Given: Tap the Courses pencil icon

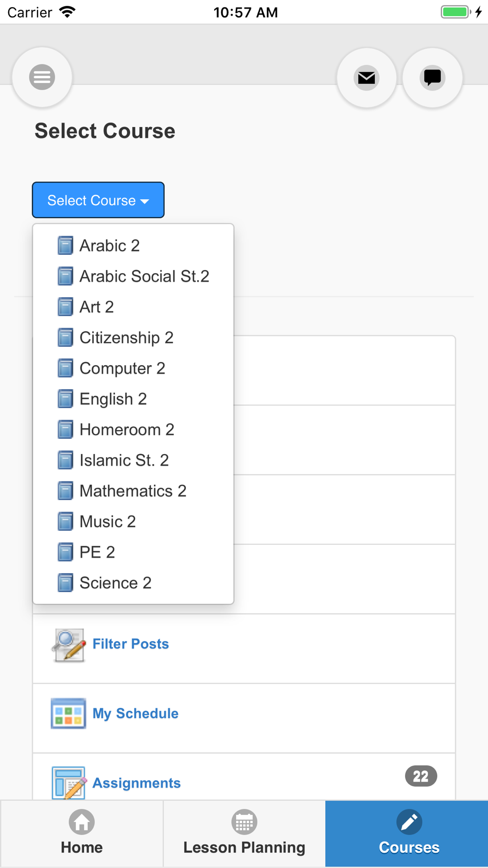Looking at the screenshot, I should click(409, 822).
